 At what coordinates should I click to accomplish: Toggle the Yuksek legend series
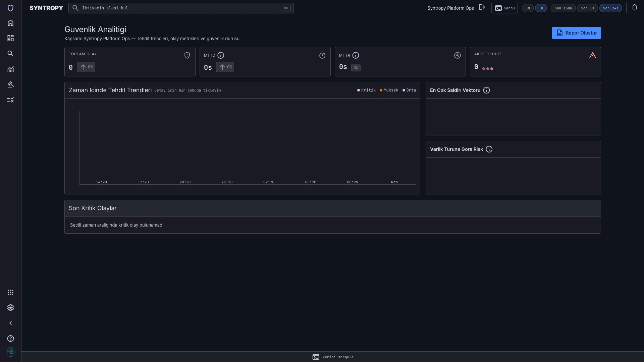pyautogui.click(x=389, y=90)
